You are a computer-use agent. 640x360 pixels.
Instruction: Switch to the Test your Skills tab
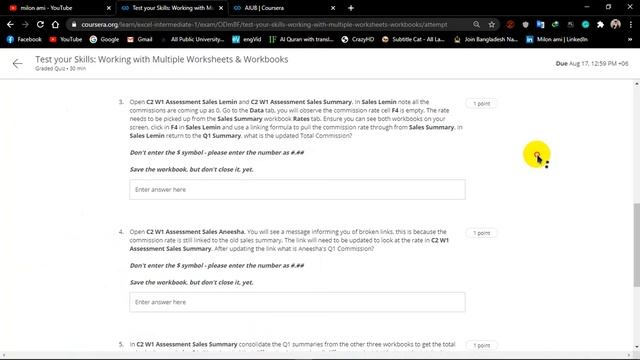(172, 8)
